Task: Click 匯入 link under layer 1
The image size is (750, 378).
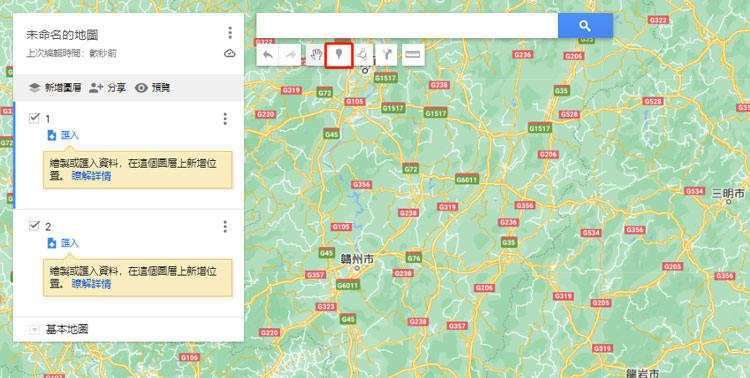Action: coord(70,135)
